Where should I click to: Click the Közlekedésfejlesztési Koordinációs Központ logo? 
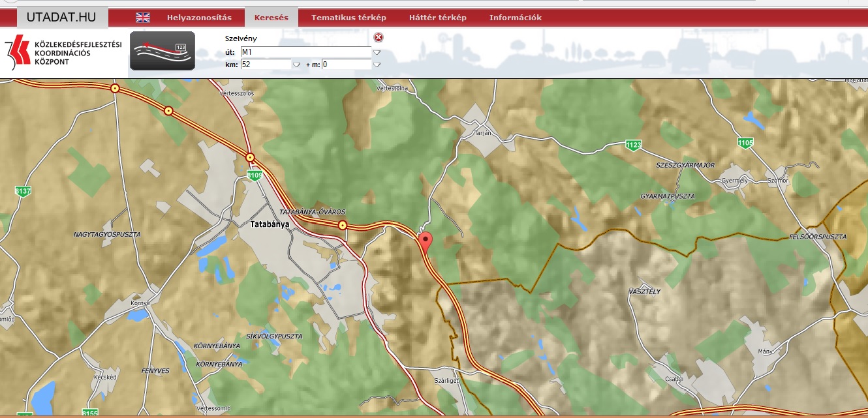pyautogui.click(x=63, y=52)
